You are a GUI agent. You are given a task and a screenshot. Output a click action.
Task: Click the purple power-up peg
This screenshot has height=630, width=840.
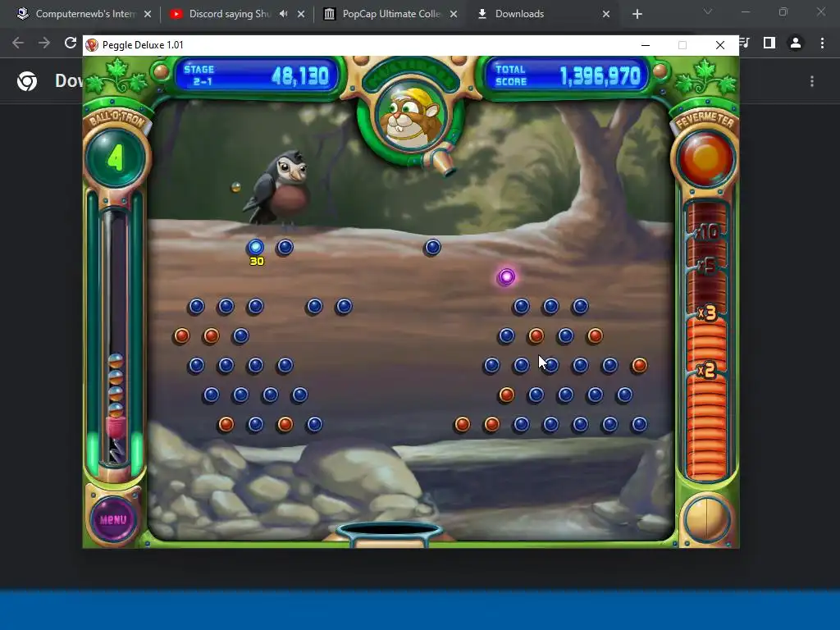[x=506, y=277]
